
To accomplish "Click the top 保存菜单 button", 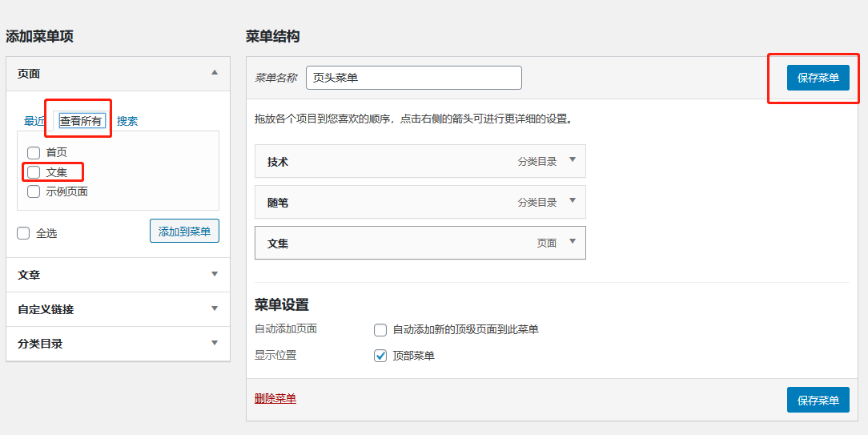I will 818,78.
